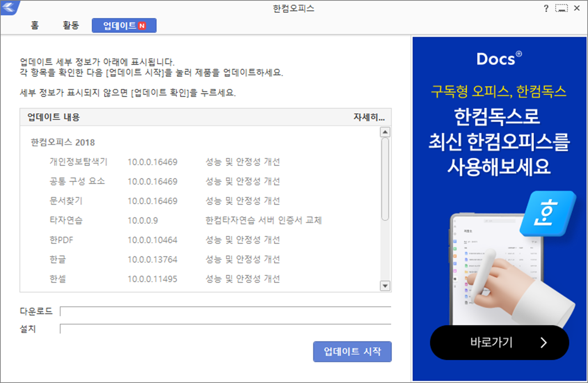
Task: Open the 자세히... details link
Action: [369, 117]
